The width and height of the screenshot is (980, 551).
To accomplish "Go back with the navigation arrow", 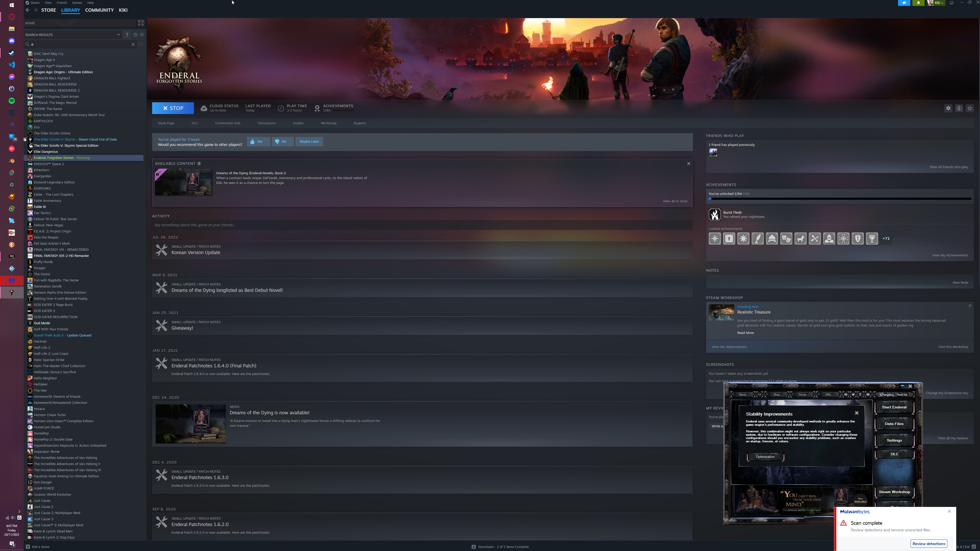I will point(27,10).
